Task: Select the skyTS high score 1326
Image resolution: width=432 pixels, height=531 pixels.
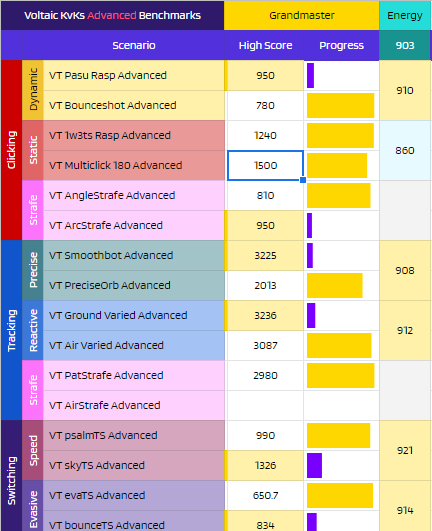Action: pyautogui.click(x=265, y=465)
